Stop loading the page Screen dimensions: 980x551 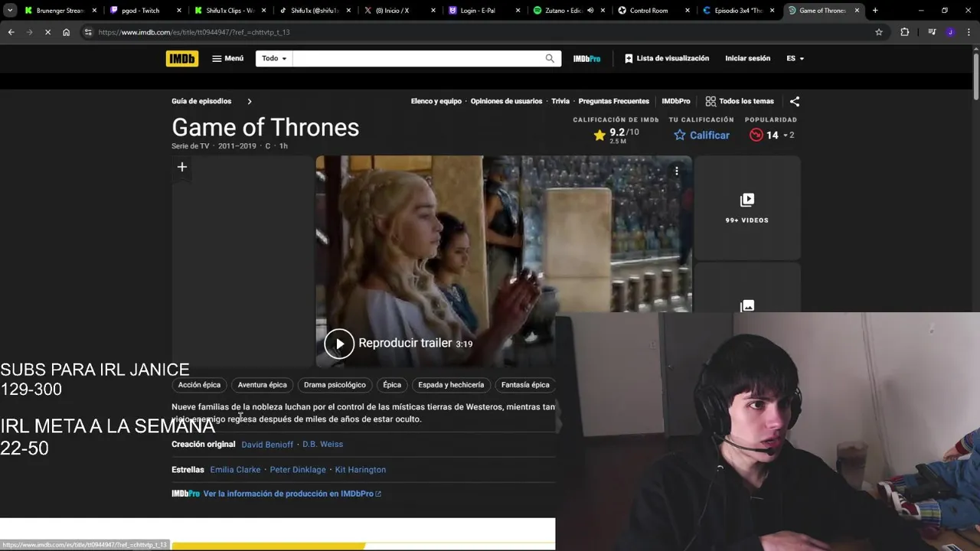(x=47, y=32)
